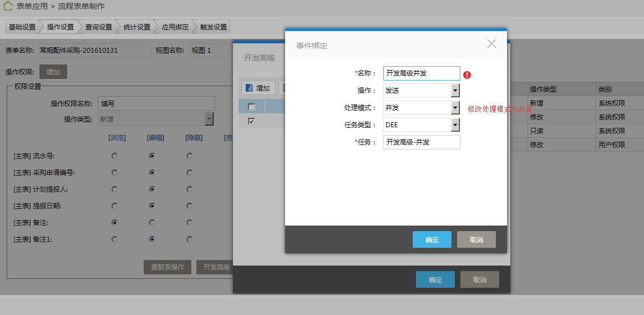Click the 名称 input field
The height and width of the screenshot is (315, 644).
pos(421,73)
